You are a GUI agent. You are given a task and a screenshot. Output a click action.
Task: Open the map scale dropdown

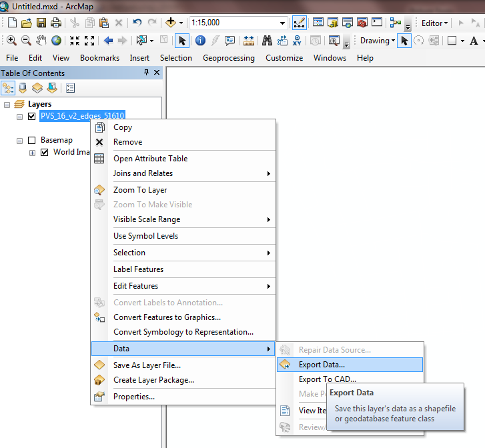coord(283,23)
